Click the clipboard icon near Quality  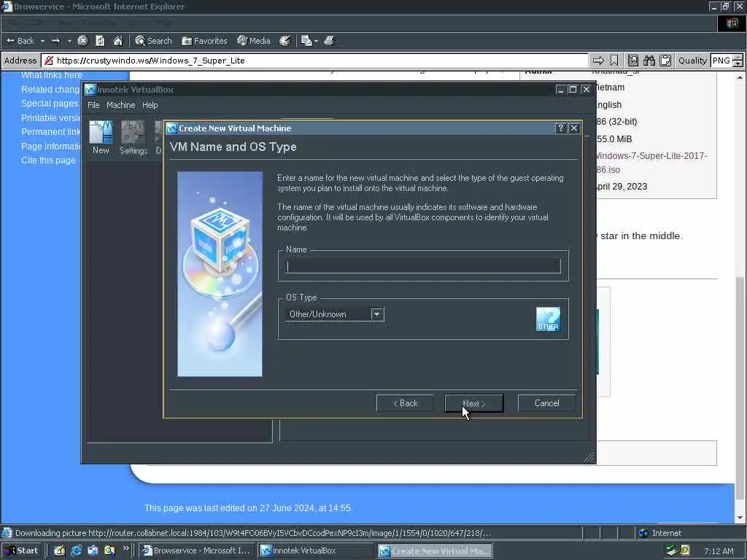click(x=665, y=61)
